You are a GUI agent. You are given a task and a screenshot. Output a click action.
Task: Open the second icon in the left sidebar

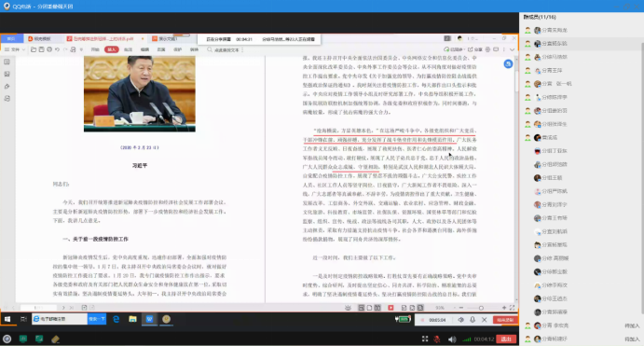7,74
